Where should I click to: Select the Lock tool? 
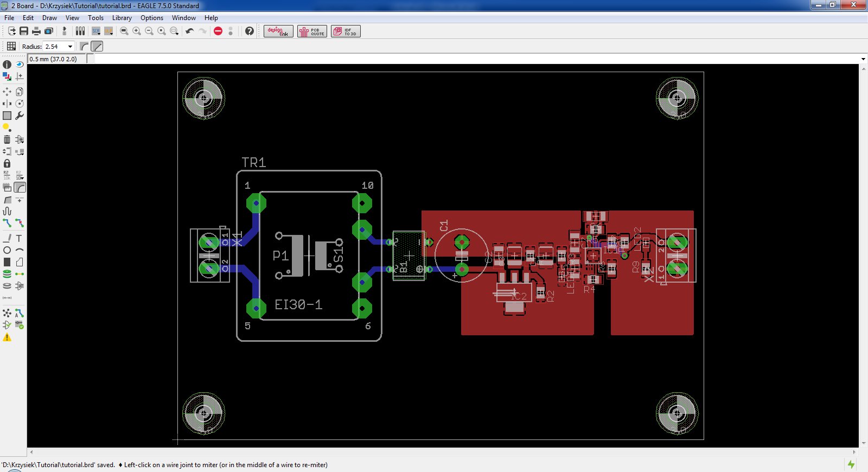pyautogui.click(x=7, y=163)
